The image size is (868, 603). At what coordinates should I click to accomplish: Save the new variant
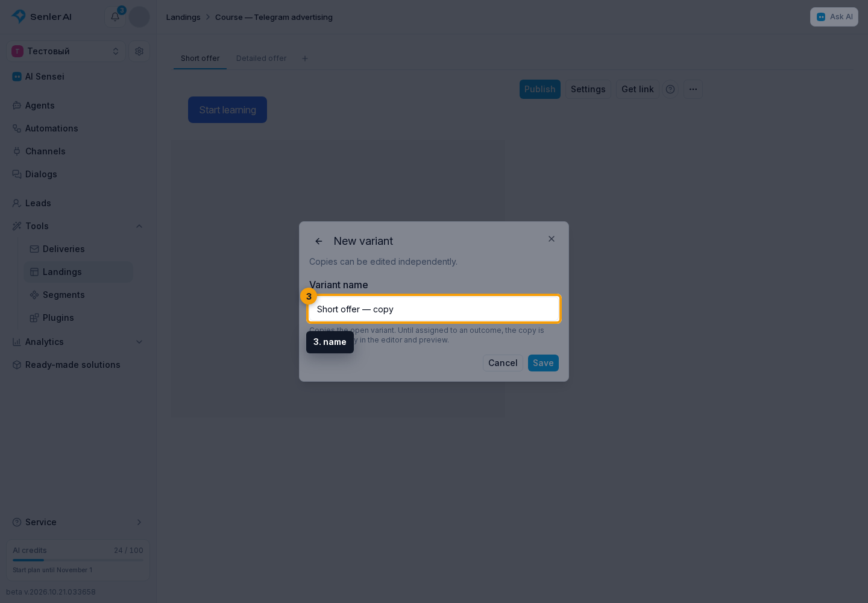click(543, 363)
